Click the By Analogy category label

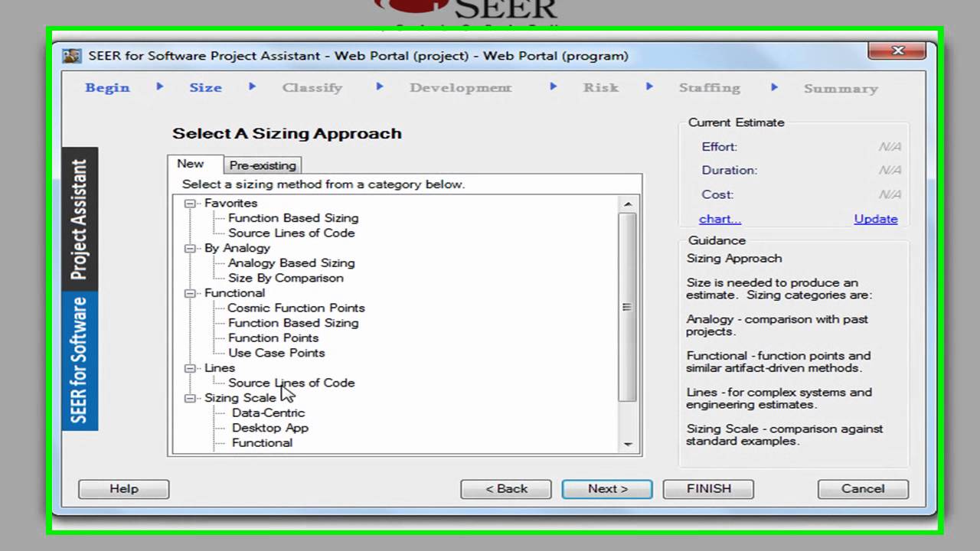click(x=237, y=248)
